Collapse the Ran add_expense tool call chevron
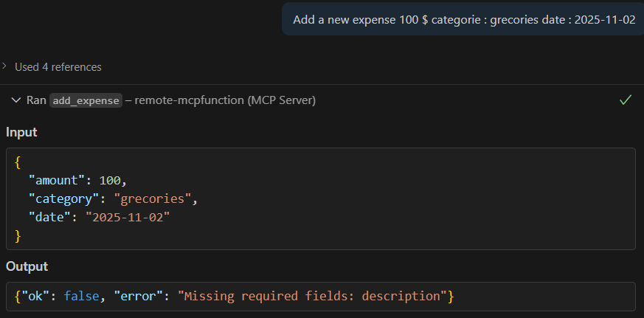The image size is (644, 318). tap(15, 100)
